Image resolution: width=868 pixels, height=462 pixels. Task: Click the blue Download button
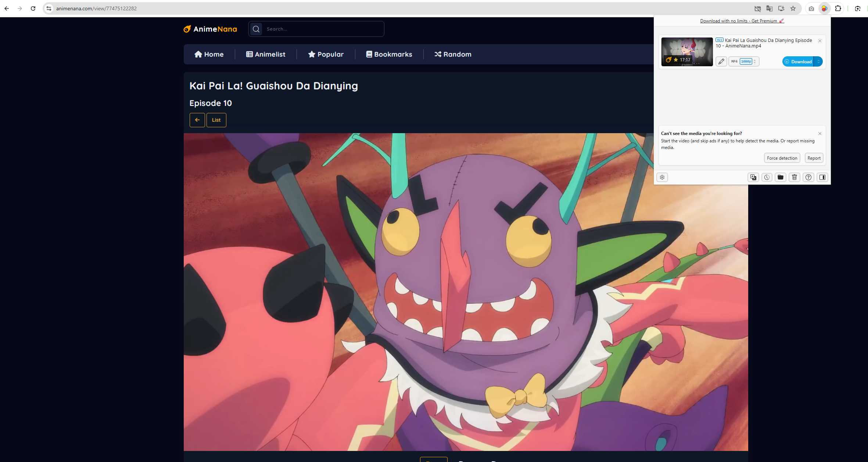[x=798, y=61]
